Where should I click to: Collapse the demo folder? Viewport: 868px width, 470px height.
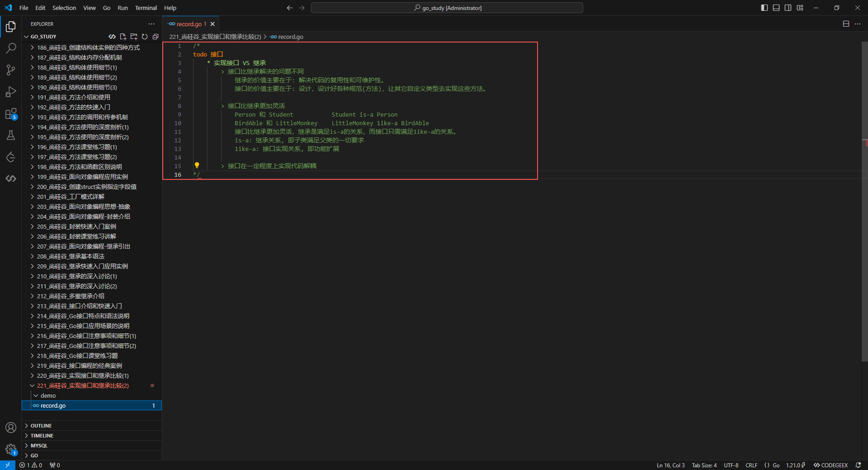(x=92, y=395)
